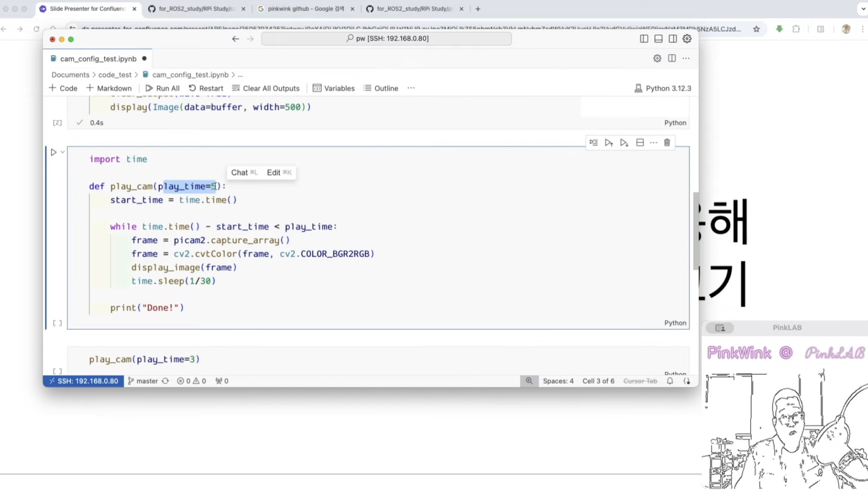Expand run options chevron beside cell play button
Image resolution: width=868 pixels, height=494 pixels.
click(x=63, y=152)
